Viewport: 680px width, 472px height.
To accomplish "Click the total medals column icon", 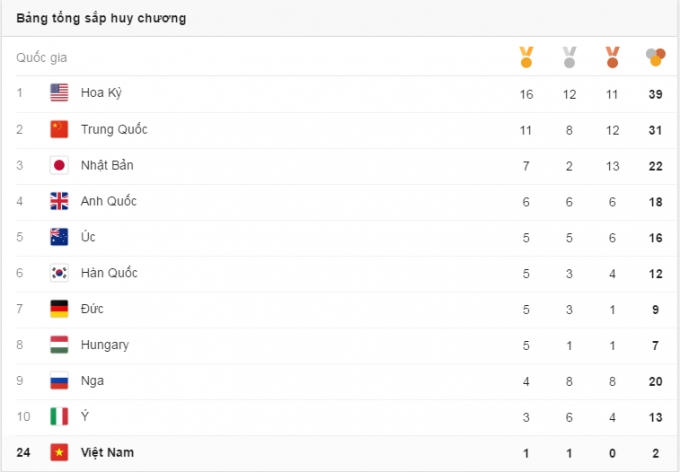I will point(655,58).
